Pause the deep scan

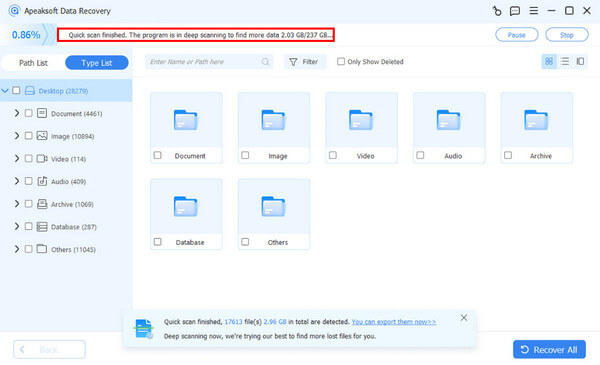pyautogui.click(x=517, y=35)
